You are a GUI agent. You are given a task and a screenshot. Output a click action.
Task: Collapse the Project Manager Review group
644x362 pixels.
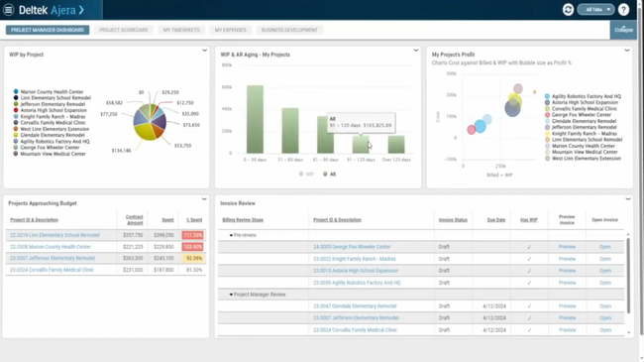pos(231,295)
